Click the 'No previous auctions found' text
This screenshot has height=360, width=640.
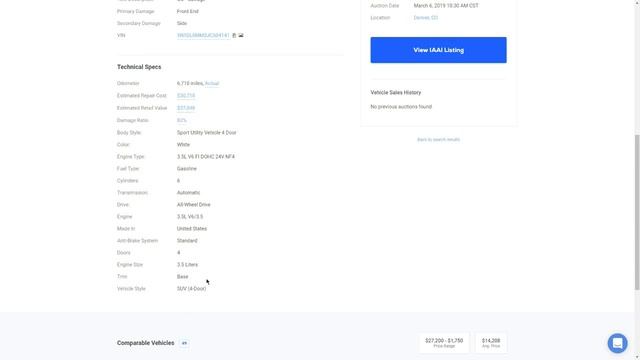pyautogui.click(x=401, y=107)
